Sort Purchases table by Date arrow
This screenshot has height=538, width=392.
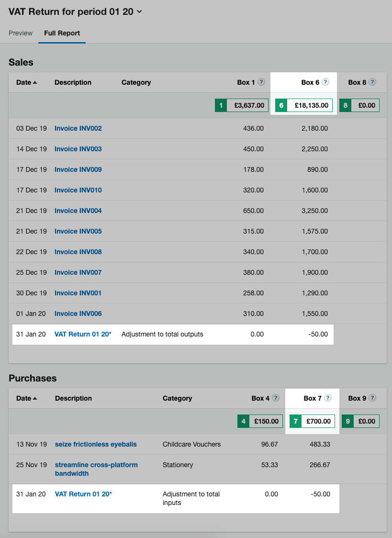[x=35, y=399]
